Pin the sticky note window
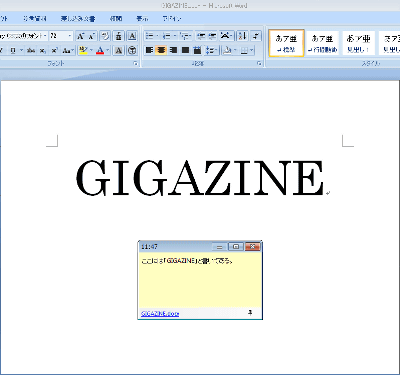 coord(250,313)
